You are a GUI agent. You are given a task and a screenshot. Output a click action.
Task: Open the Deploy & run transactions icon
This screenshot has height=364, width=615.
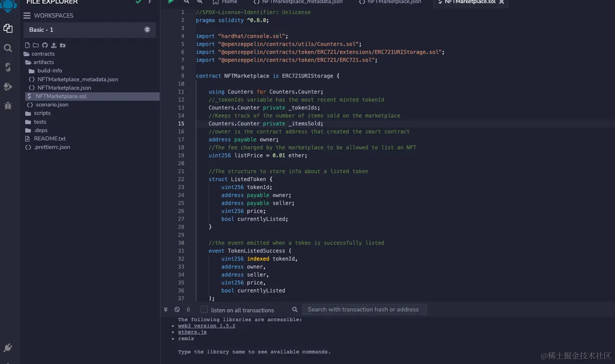pos(8,87)
